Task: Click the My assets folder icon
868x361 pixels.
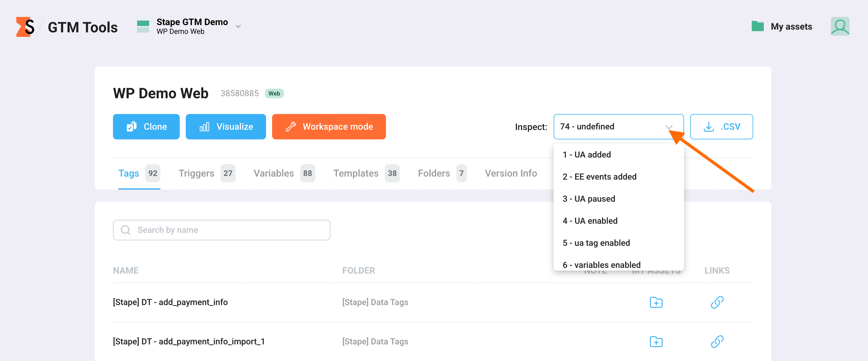Action: coord(757,26)
